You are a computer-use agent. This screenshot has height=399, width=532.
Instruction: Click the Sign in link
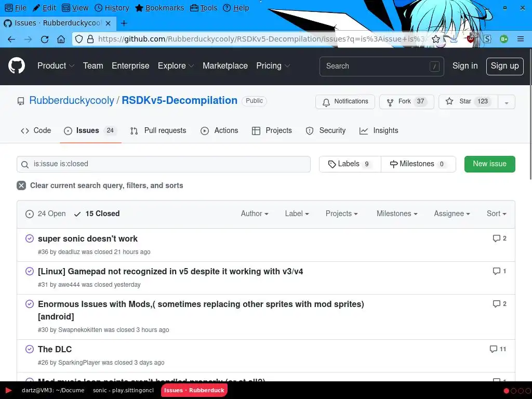(465, 66)
